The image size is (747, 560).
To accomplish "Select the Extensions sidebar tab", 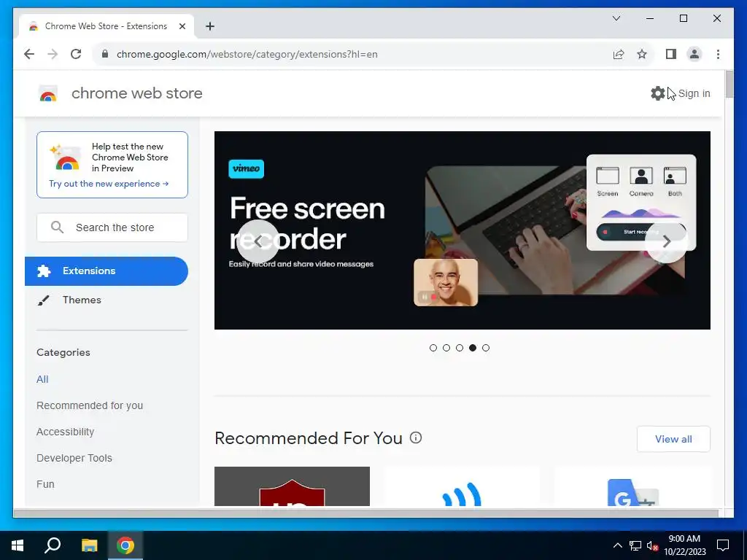I will click(107, 271).
